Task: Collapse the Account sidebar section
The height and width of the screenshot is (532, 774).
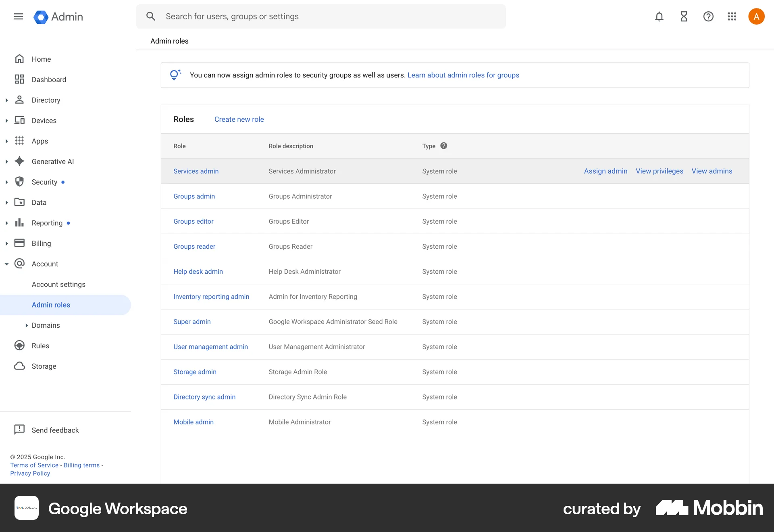Action: coord(6,264)
